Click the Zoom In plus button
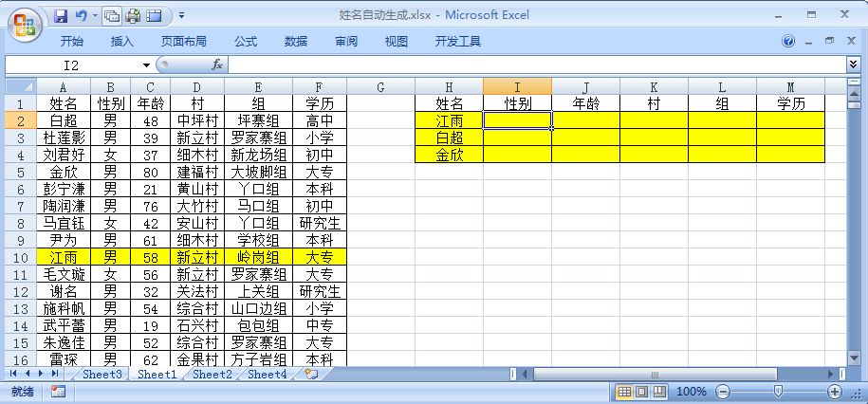The image size is (868, 404). [x=835, y=392]
